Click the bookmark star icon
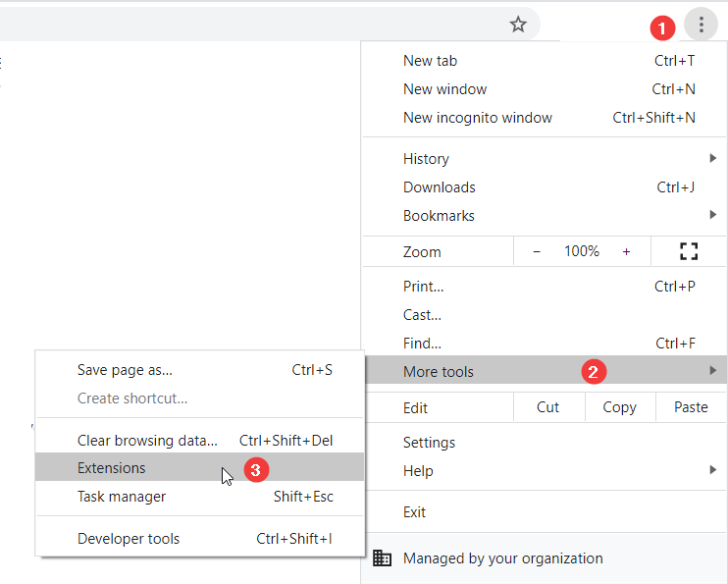Image resolution: width=728 pixels, height=584 pixels. coord(518,25)
